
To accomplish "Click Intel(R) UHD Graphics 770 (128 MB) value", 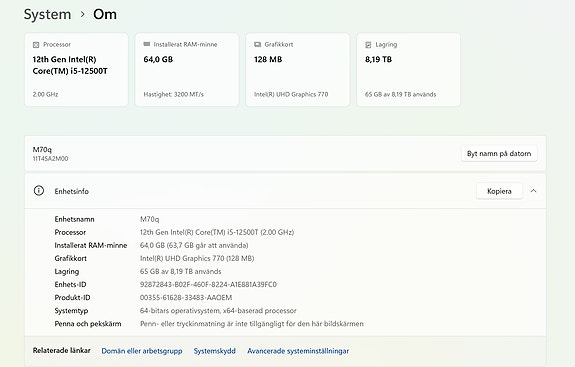I will click(197, 258).
